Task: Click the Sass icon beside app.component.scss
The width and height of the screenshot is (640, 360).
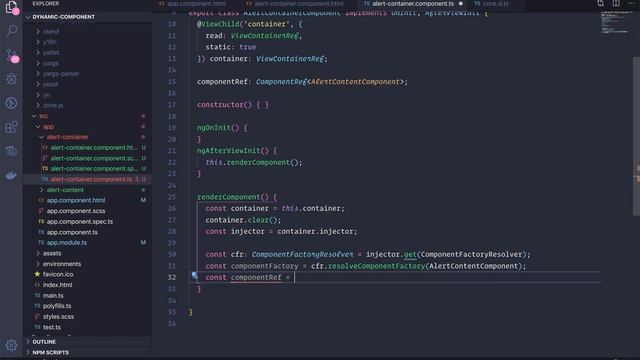Action: click(41, 211)
